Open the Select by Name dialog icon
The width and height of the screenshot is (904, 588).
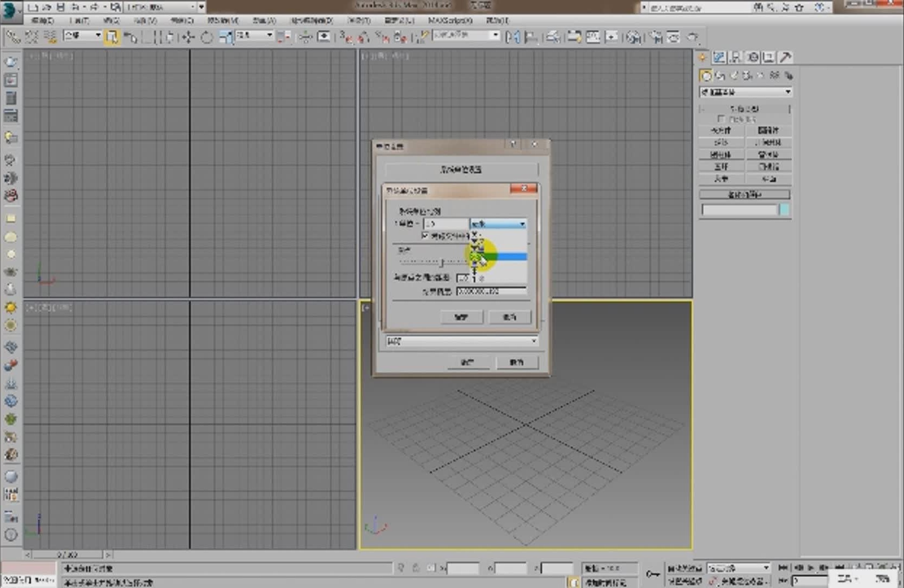131,37
